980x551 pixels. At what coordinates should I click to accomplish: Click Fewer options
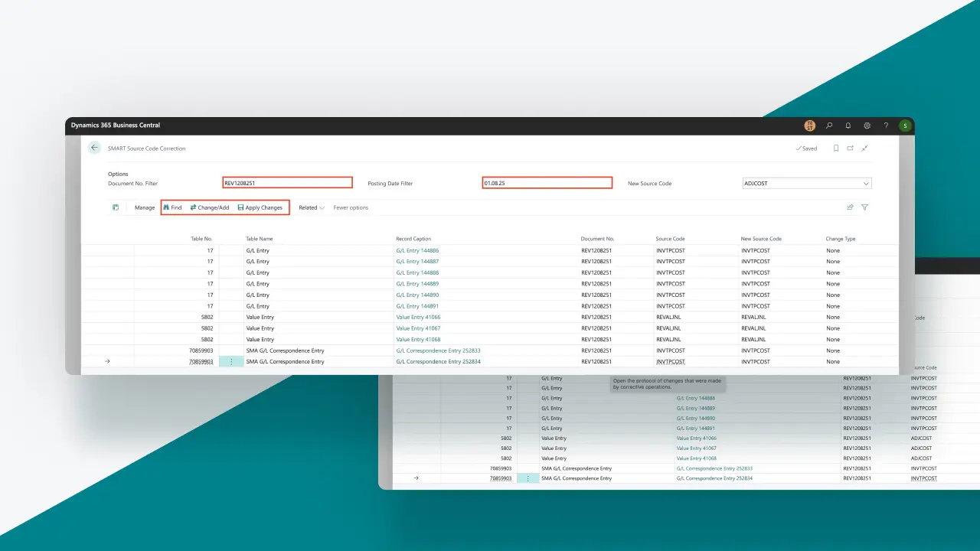coord(351,207)
